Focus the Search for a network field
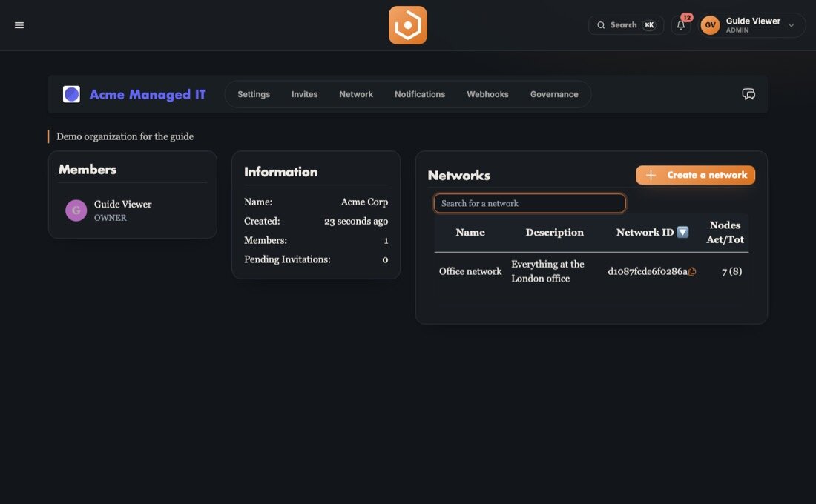 tap(529, 203)
